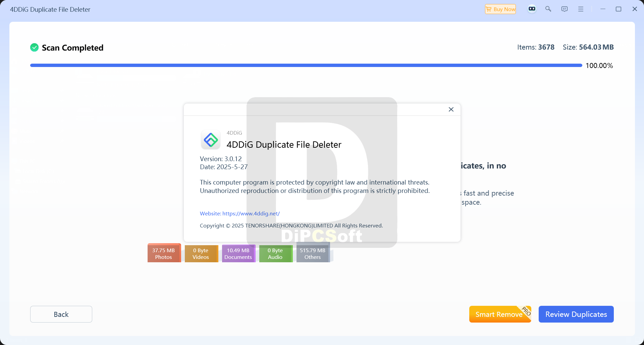Click the Copyright 2025 TENORSHARE text
This screenshot has height=345, width=644.
click(291, 225)
